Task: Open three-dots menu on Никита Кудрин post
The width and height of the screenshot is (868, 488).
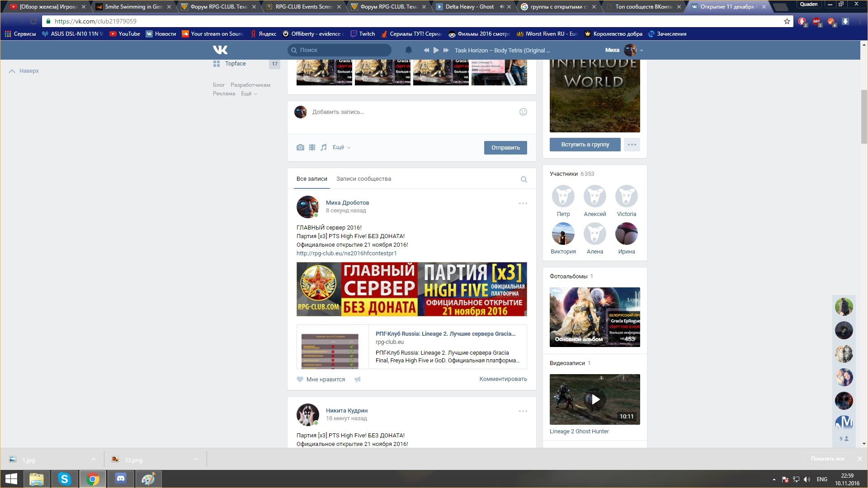Action: [523, 411]
